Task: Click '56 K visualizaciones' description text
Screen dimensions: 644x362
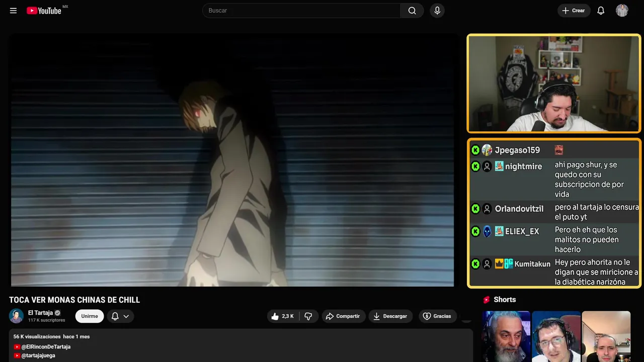Action: coord(37,336)
